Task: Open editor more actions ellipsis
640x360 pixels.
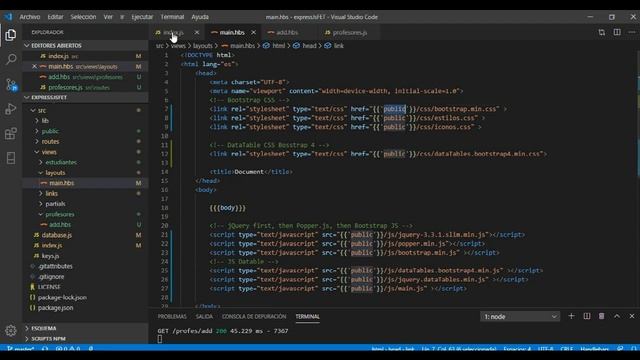Action: (632, 32)
